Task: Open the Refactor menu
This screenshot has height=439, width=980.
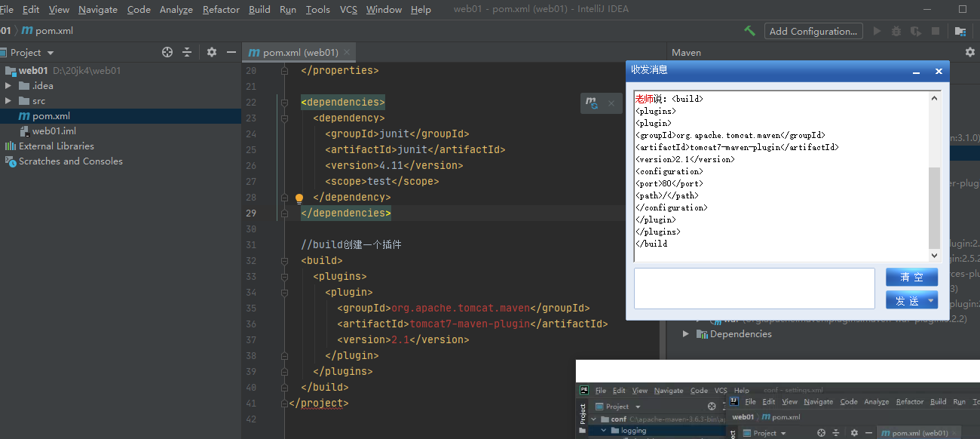Action: tap(221, 10)
